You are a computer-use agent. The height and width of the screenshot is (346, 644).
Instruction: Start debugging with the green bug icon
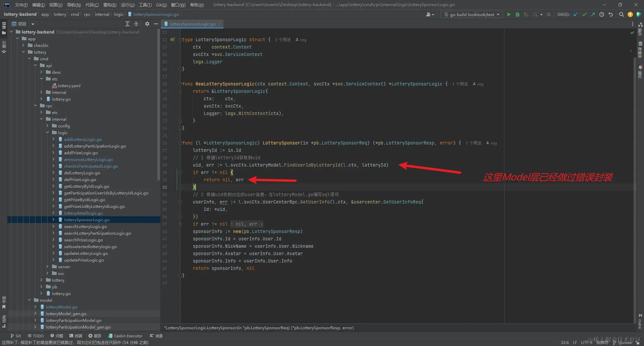pos(518,14)
